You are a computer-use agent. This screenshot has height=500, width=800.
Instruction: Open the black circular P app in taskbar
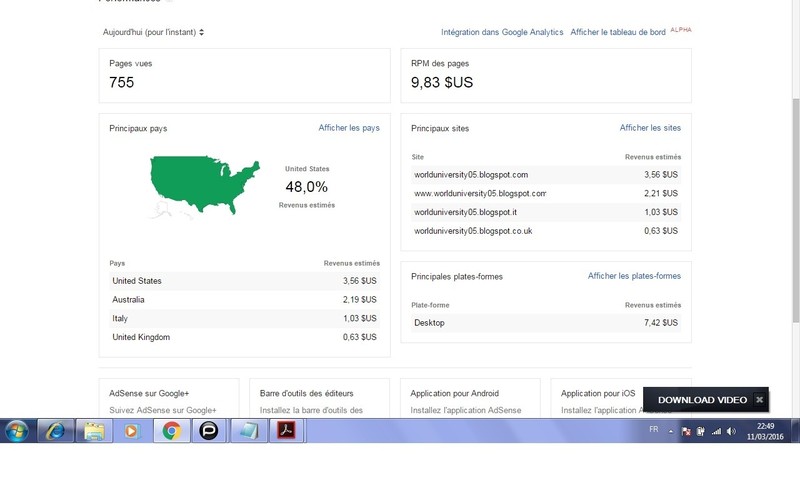[209, 431]
